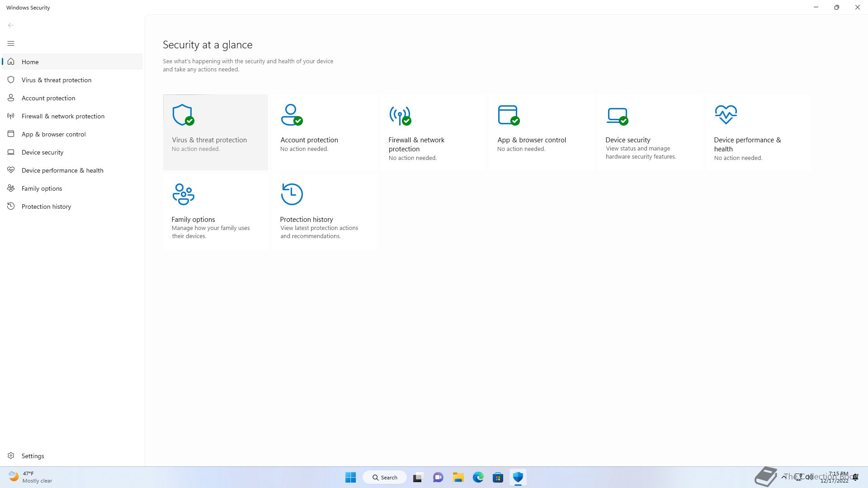Click 'Manage how your family uses their devices' text
This screenshot has height=488, width=868.
pyautogui.click(x=211, y=232)
